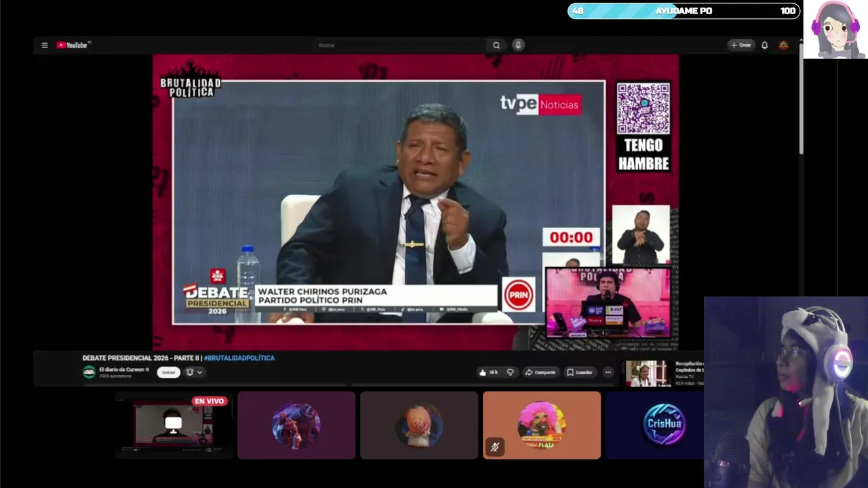Open the Recopilación suggested video thumbnail
This screenshot has height=488, width=868.
click(647, 373)
